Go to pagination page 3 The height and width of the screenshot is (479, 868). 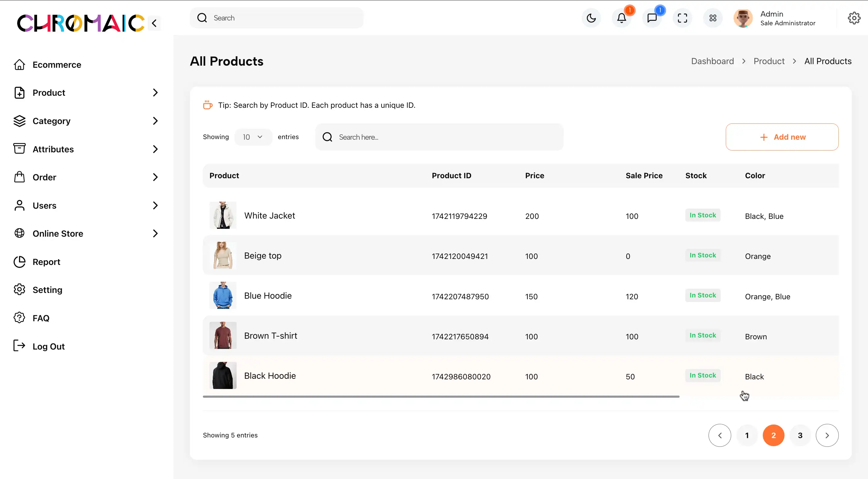(800, 435)
